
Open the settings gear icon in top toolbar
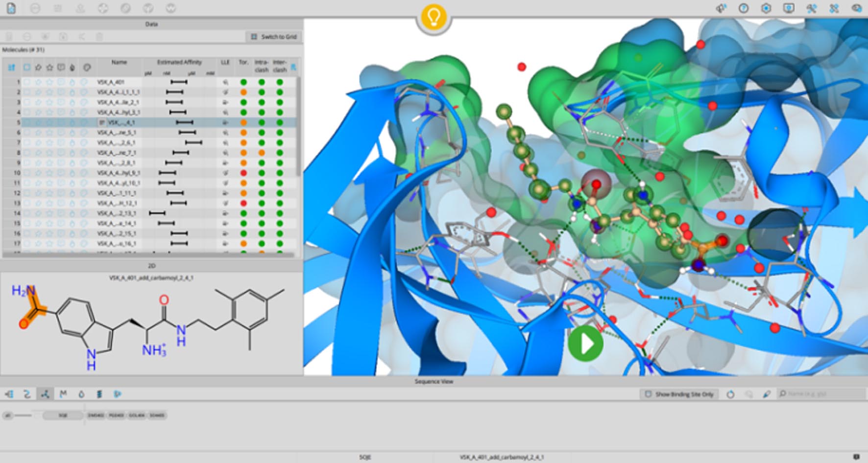[x=766, y=8]
